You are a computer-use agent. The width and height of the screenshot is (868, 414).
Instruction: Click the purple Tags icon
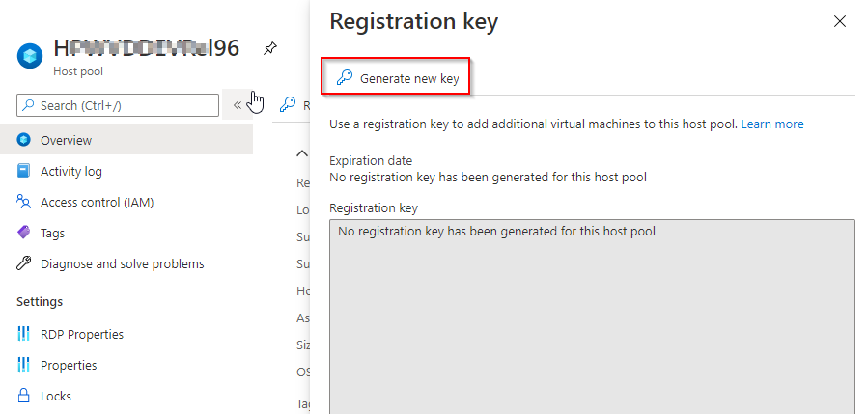pyautogui.click(x=24, y=233)
